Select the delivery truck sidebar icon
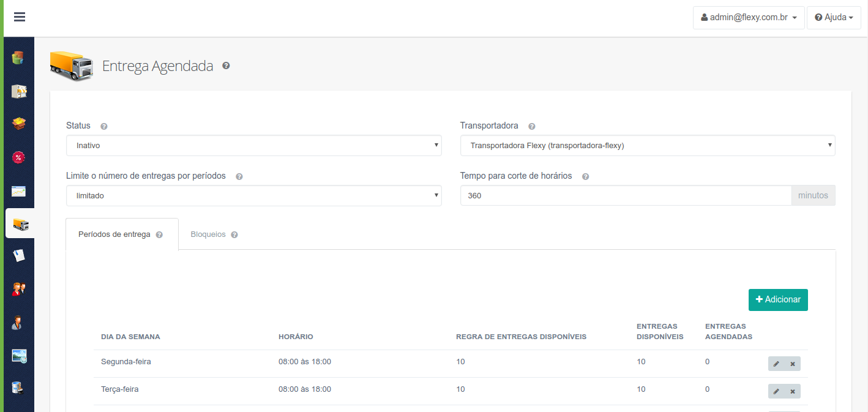The width and height of the screenshot is (868, 412). coord(20,224)
